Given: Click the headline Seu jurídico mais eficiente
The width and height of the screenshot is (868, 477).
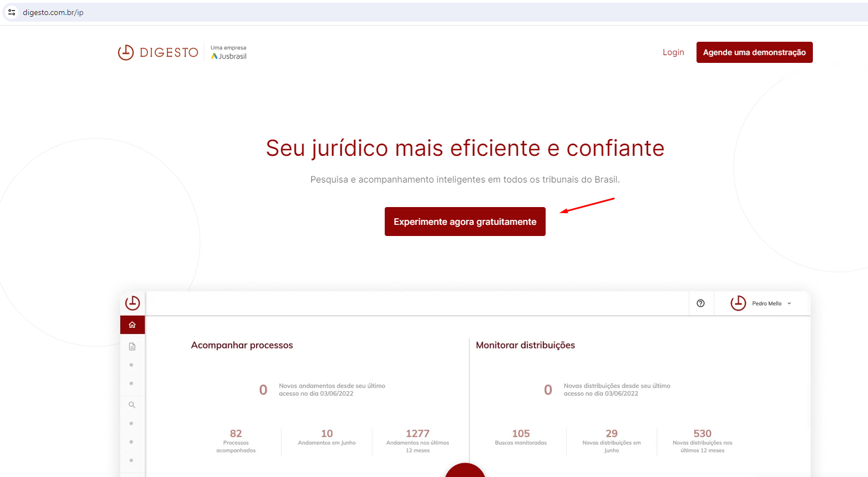Looking at the screenshot, I should [465, 148].
